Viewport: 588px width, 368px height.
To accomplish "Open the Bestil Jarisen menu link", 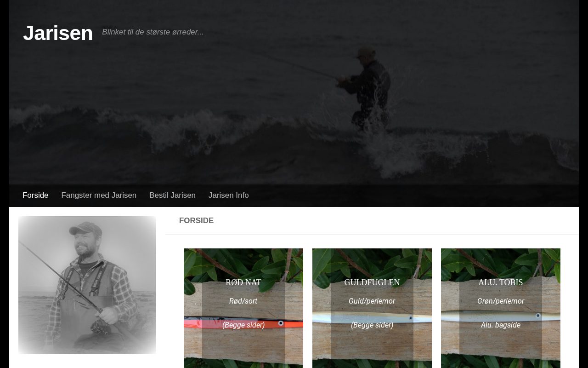I will point(172,195).
